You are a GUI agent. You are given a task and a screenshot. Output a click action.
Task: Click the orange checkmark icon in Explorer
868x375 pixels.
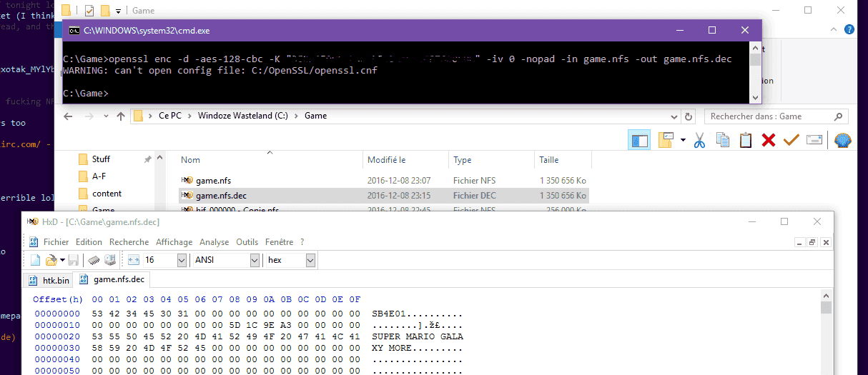(x=791, y=140)
